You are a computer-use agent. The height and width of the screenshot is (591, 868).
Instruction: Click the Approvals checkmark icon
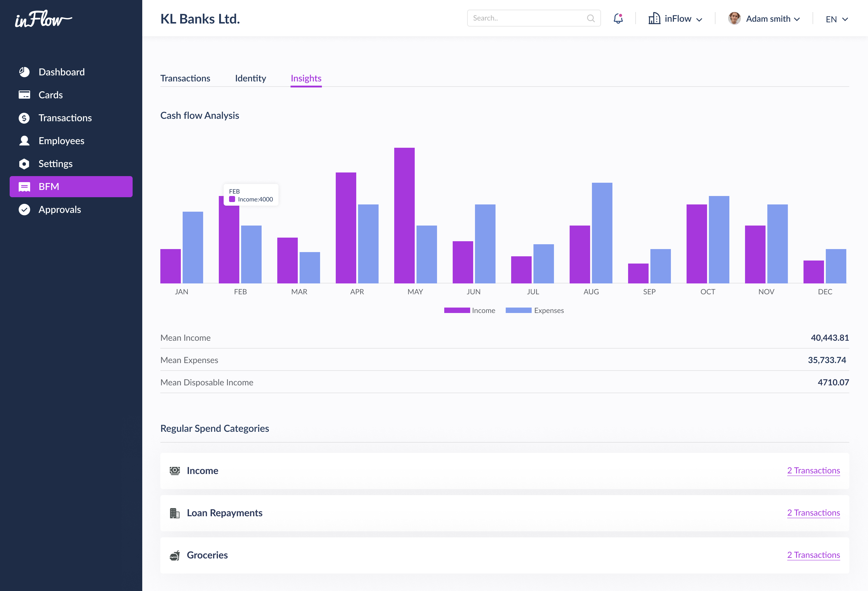pos(24,210)
